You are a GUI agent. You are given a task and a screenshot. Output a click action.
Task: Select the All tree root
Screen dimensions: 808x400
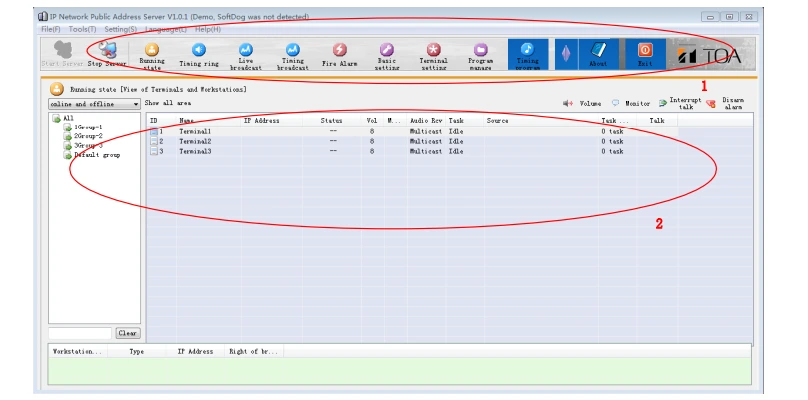[63, 119]
